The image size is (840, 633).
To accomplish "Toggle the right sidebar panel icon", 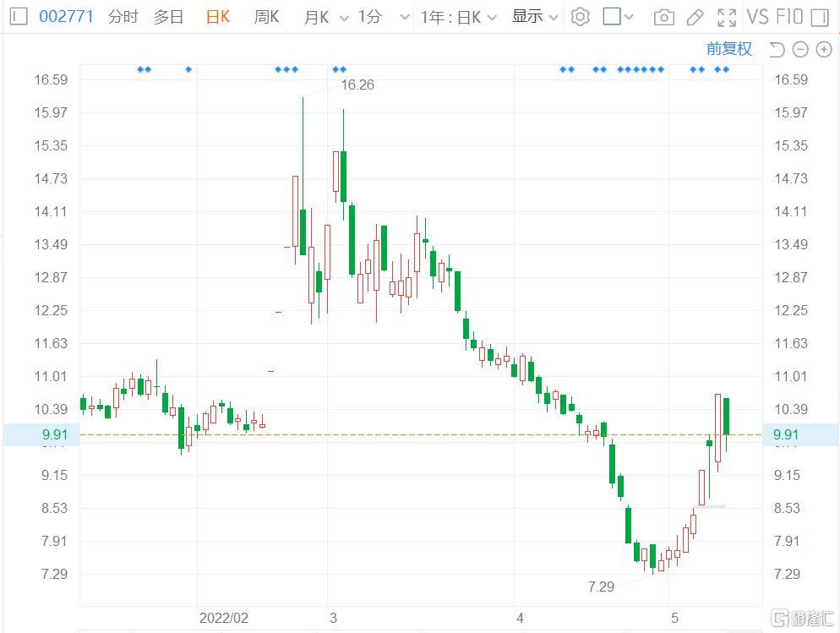I will [820, 17].
